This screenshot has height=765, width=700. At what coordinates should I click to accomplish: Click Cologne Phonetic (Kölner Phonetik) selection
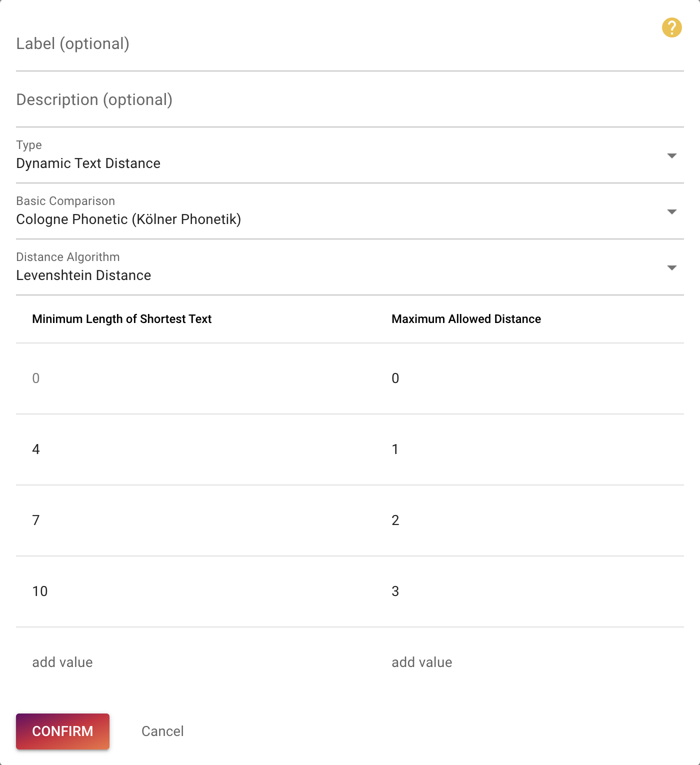(128, 219)
